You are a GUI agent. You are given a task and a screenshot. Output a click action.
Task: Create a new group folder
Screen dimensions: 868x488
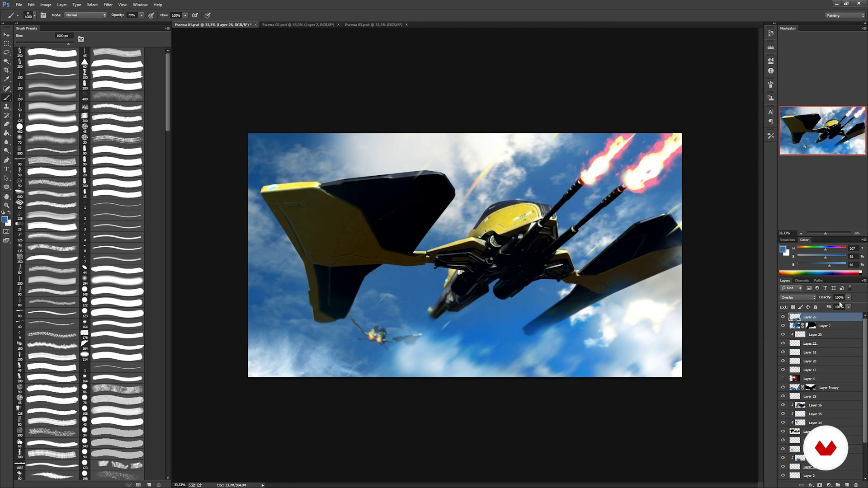pos(838,485)
